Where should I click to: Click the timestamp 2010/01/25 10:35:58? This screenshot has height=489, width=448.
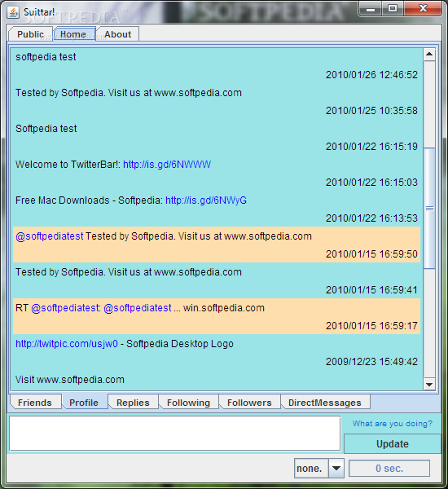tap(371, 110)
